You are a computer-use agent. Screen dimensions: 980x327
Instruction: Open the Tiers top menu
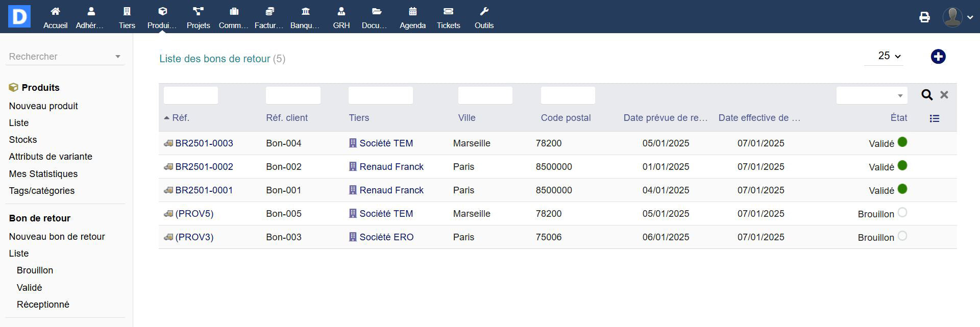click(x=127, y=17)
